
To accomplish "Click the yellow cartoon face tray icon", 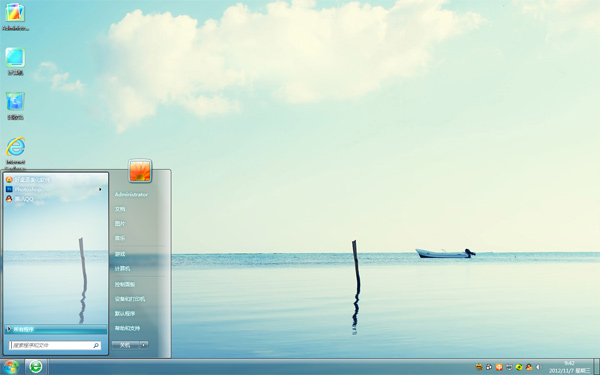I will 479,367.
